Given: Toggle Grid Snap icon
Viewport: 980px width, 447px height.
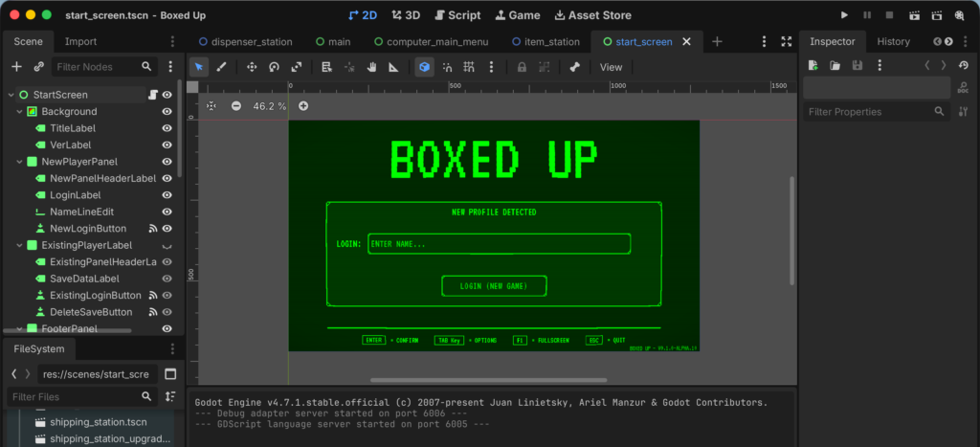Looking at the screenshot, I should click(x=469, y=67).
